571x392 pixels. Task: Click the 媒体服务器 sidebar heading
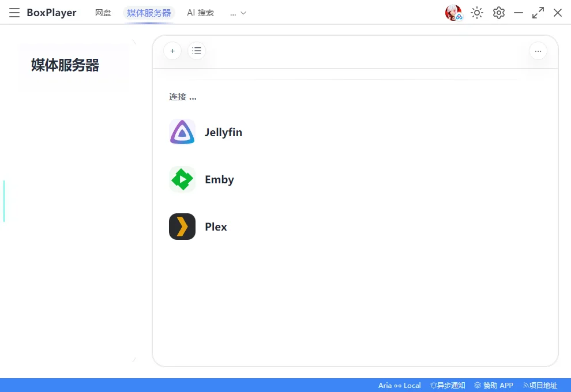click(x=65, y=65)
